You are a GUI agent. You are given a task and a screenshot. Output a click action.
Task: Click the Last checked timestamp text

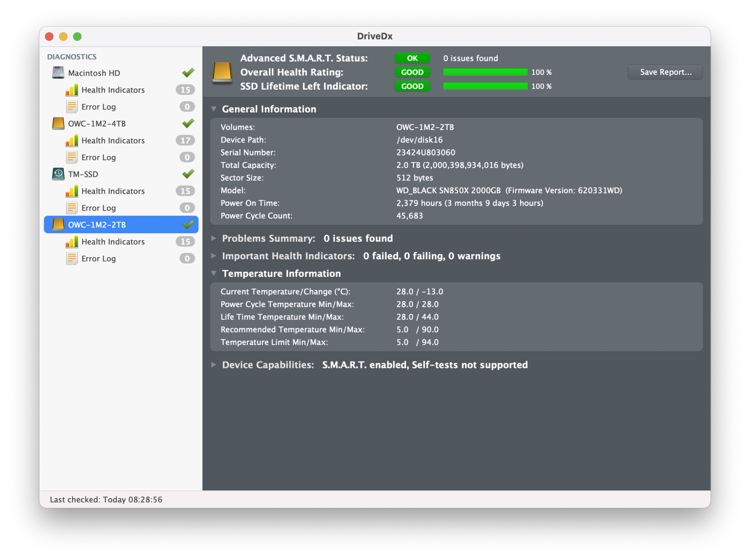tap(106, 499)
